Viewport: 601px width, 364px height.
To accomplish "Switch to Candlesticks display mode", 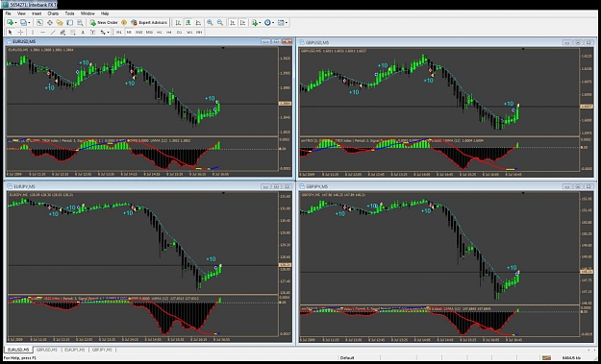I will [x=188, y=23].
